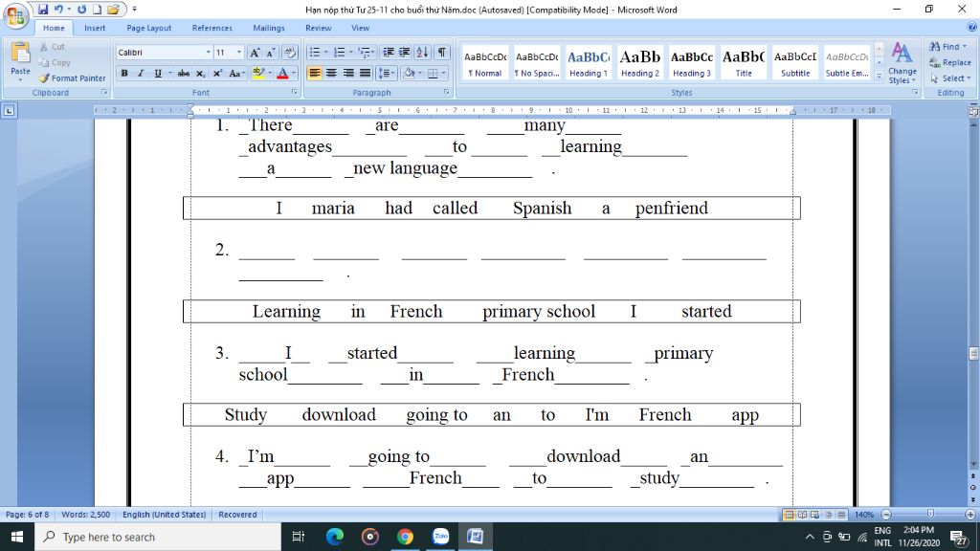Toggle Bold formatting
Image resolution: width=980 pixels, height=551 pixels.
[x=124, y=73]
